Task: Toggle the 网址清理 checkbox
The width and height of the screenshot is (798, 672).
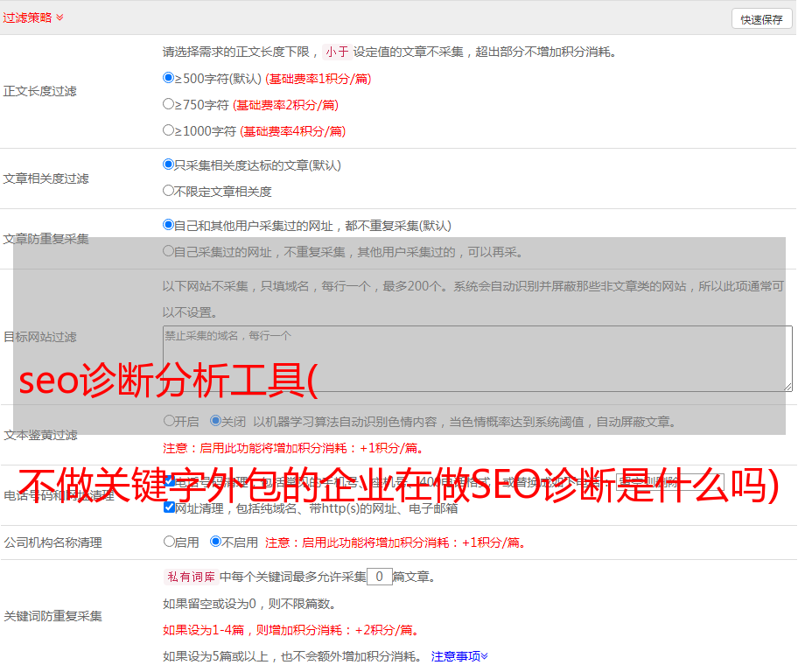Action: pos(170,507)
